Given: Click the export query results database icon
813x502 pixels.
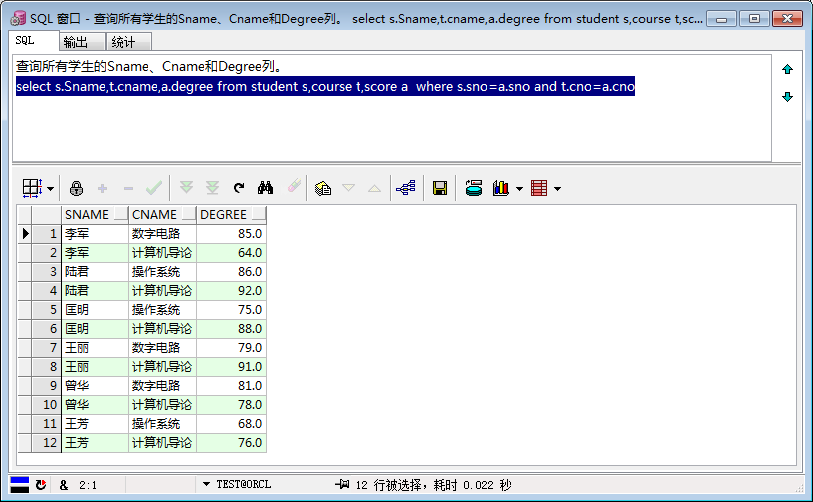Looking at the screenshot, I should click(x=473, y=188).
